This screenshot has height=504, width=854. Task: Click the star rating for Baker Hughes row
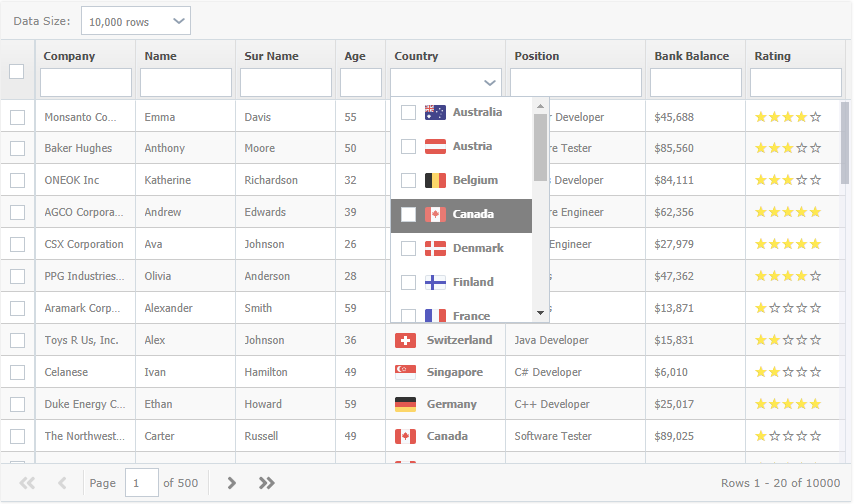click(x=788, y=148)
